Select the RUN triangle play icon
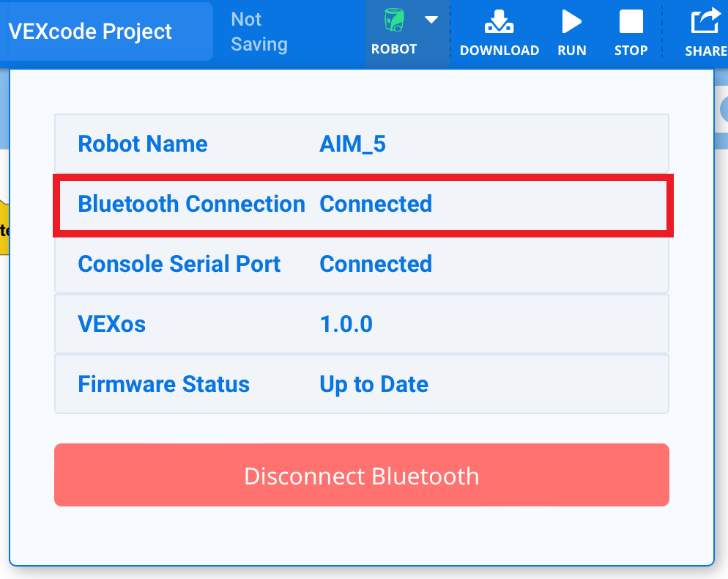 click(x=572, y=22)
